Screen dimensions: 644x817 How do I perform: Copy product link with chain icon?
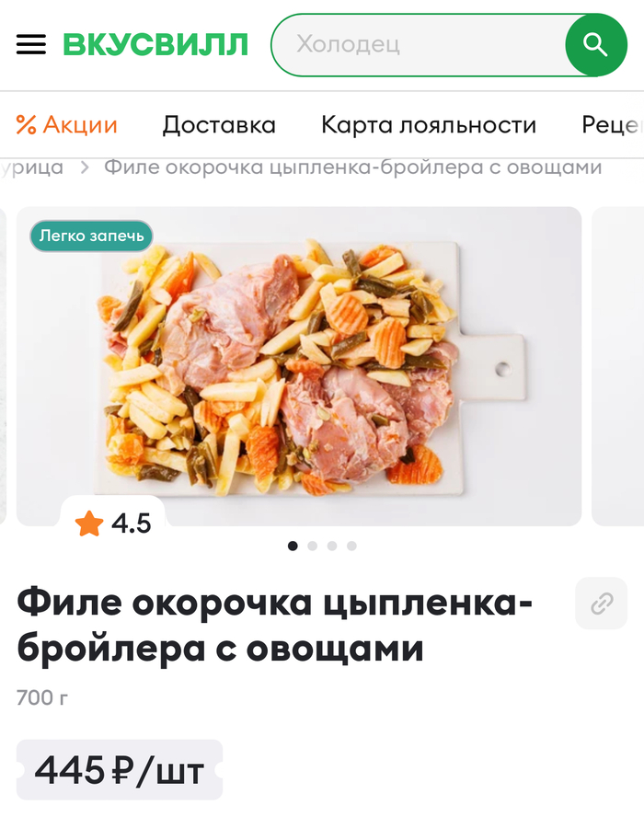[602, 603]
